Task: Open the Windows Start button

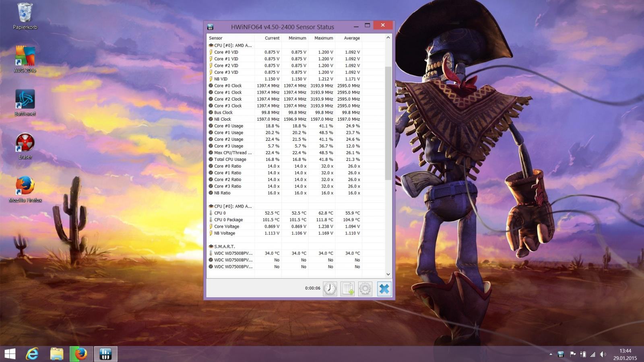Action: (10, 354)
